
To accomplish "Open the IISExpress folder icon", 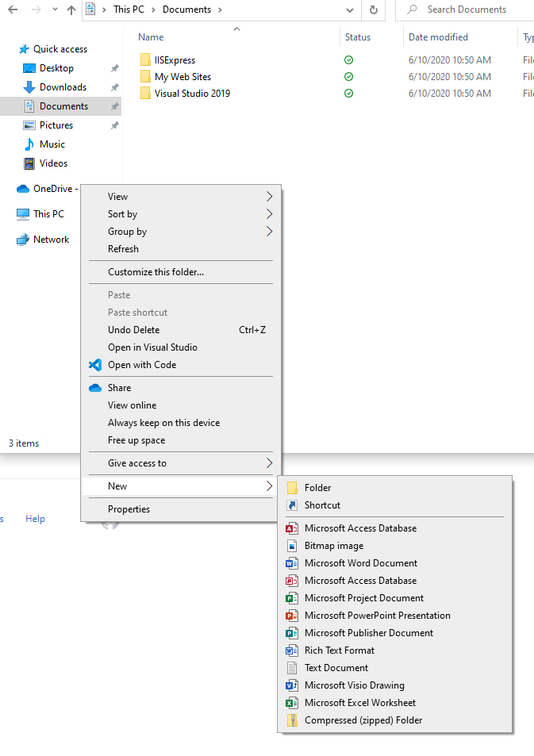I will pos(145,59).
